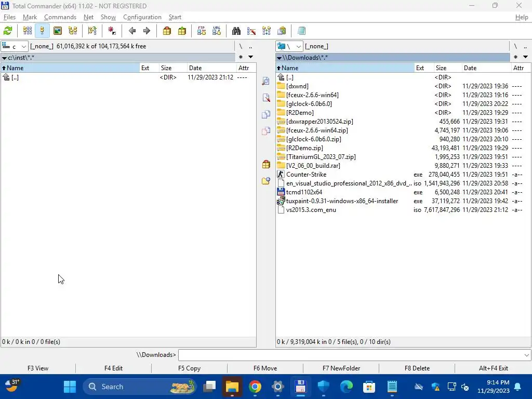Open left panel favorites asterisk button
The height and width of the screenshot is (399, 532).
[241, 57]
